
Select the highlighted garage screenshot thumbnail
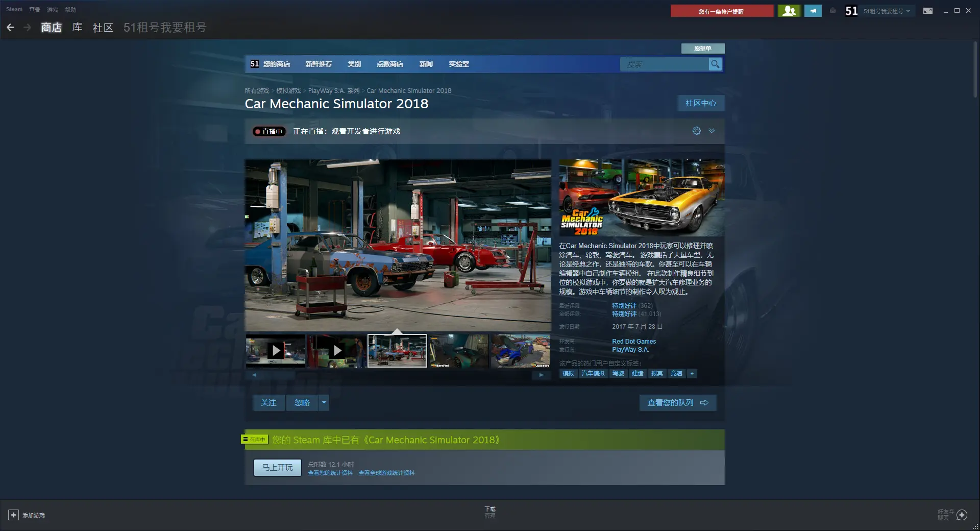(x=397, y=351)
